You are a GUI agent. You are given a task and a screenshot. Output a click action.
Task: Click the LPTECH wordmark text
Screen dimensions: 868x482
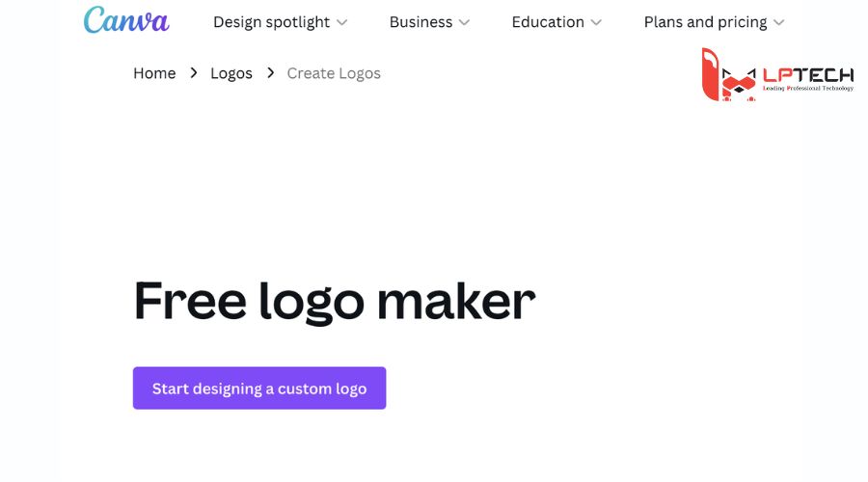click(807, 74)
